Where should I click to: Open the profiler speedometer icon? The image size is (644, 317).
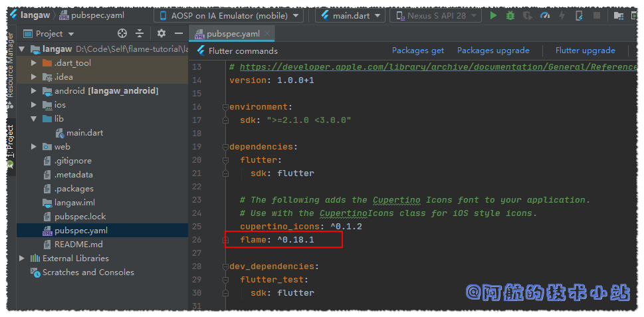tap(545, 15)
